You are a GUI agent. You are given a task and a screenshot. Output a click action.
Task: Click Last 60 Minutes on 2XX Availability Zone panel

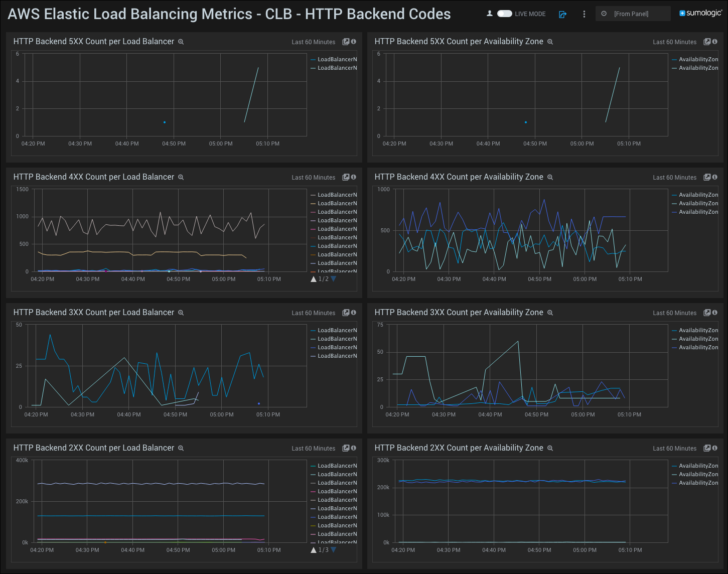[674, 448]
